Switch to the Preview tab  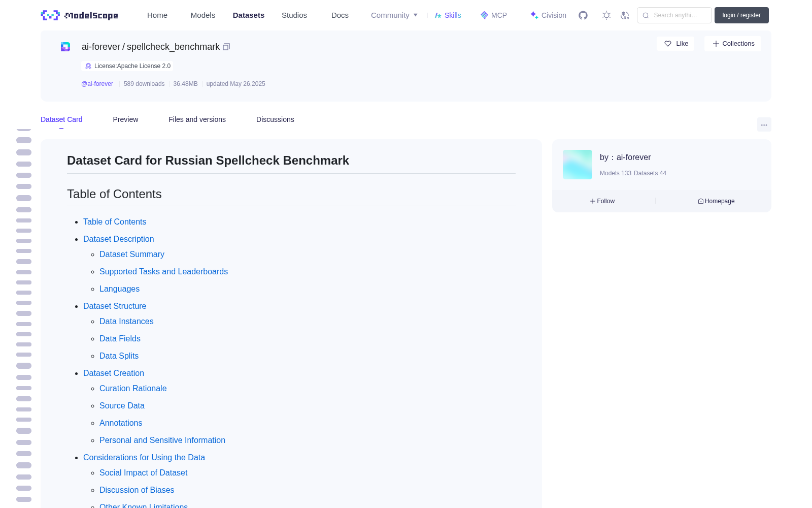(125, 119)
